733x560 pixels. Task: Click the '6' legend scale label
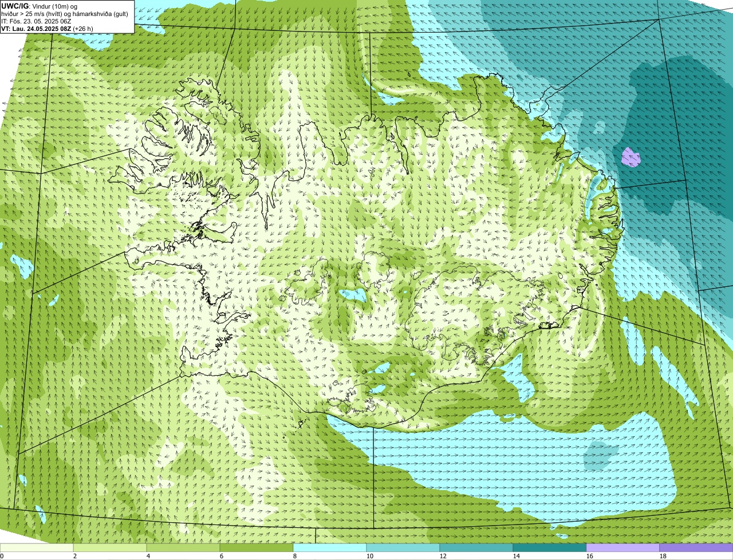coord(222,556)
